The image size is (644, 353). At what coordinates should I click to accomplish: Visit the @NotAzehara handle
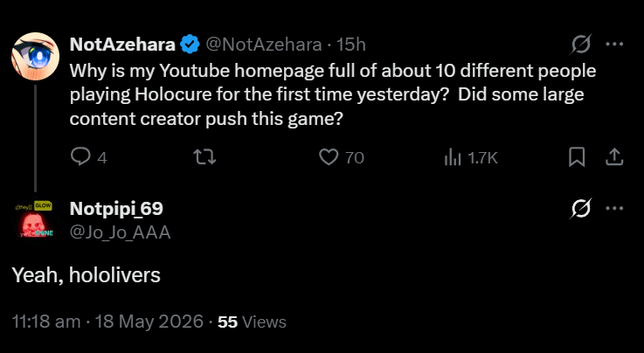263,45
